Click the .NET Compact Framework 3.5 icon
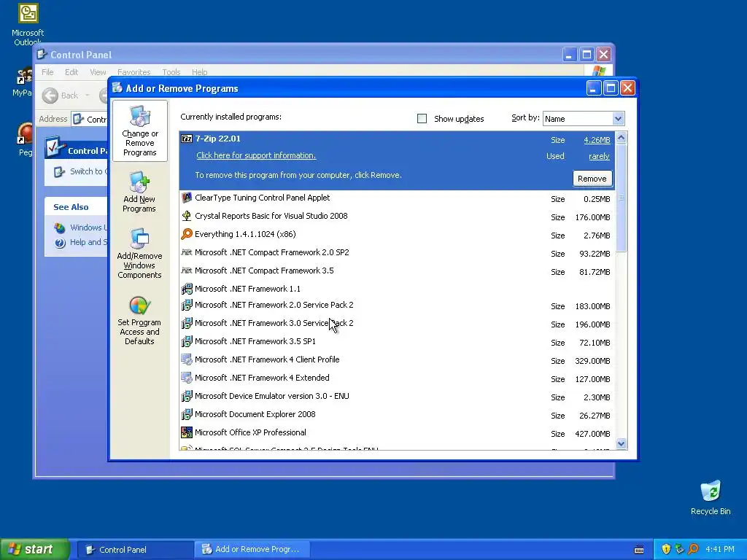The image size is (747, 560). coord(187,271)
